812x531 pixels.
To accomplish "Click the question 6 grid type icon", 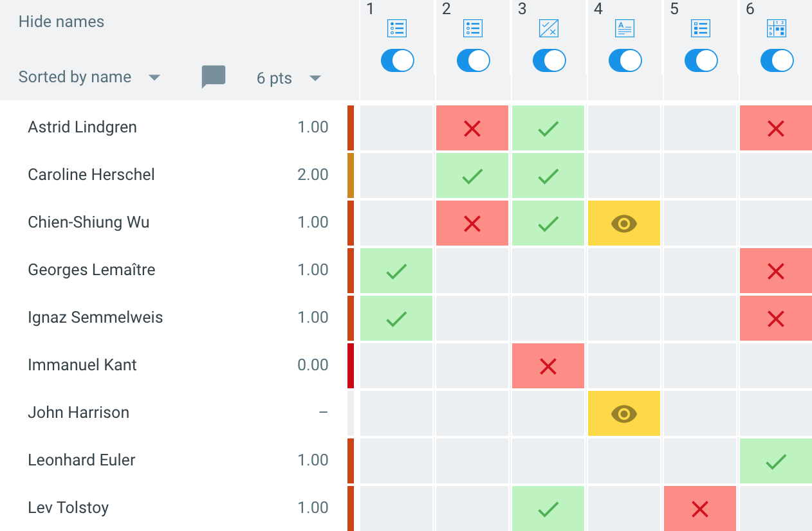I will (777, 28).
